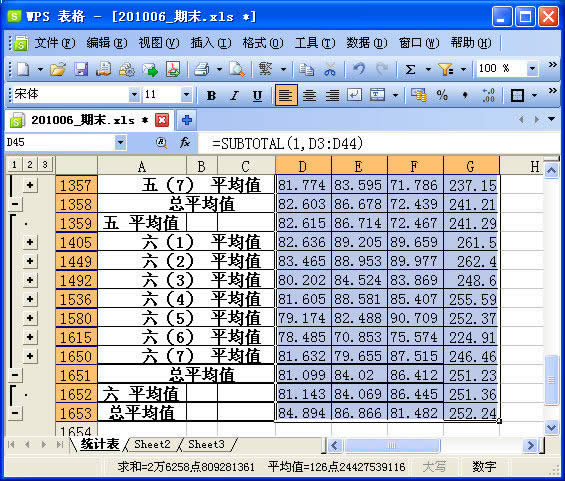Click the percent style icon

click(442, 95)
